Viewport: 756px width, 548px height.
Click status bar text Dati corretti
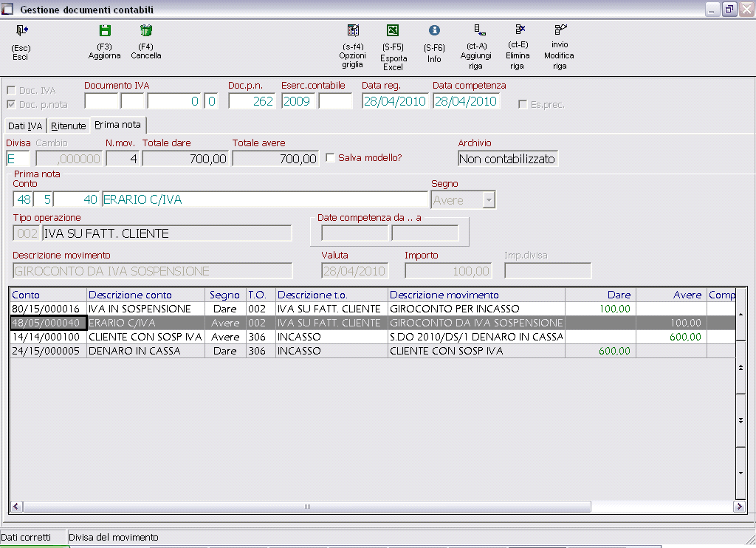(x=26, y=538)
